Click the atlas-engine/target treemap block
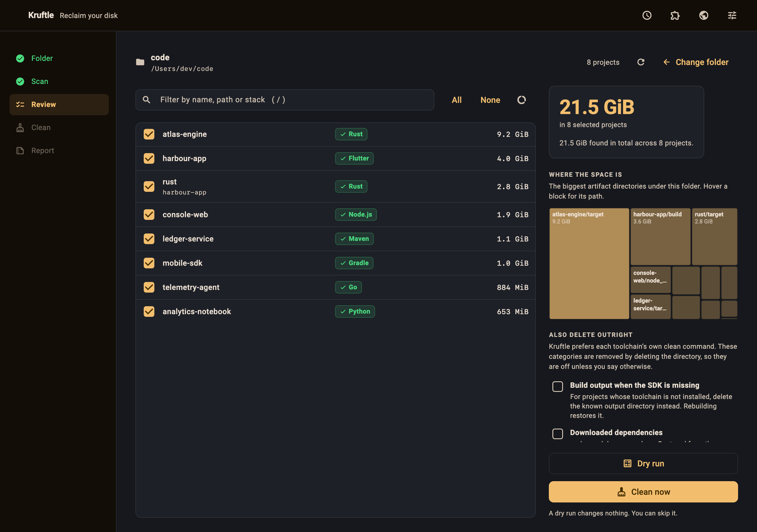Viewport: 757px width, 532px height. tap(589, 264)
